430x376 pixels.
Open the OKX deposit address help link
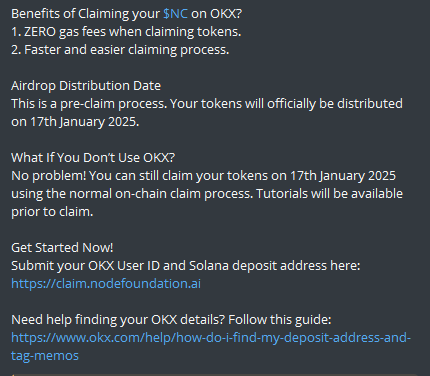(211, 338)
